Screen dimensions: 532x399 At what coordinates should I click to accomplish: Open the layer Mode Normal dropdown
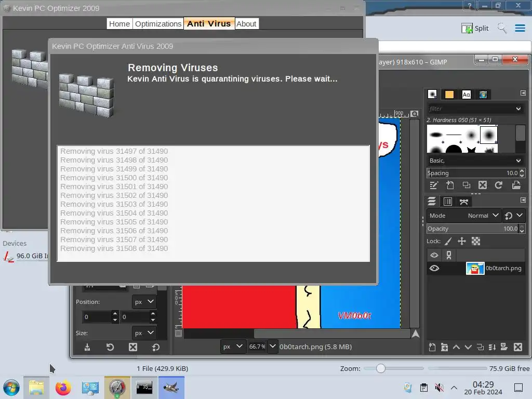coord(463,216)
